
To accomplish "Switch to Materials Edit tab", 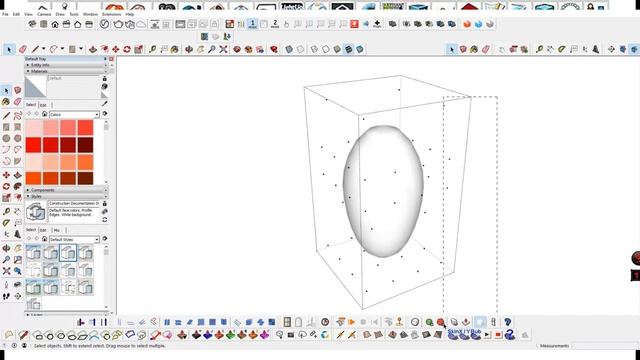I will pos(43,105).
